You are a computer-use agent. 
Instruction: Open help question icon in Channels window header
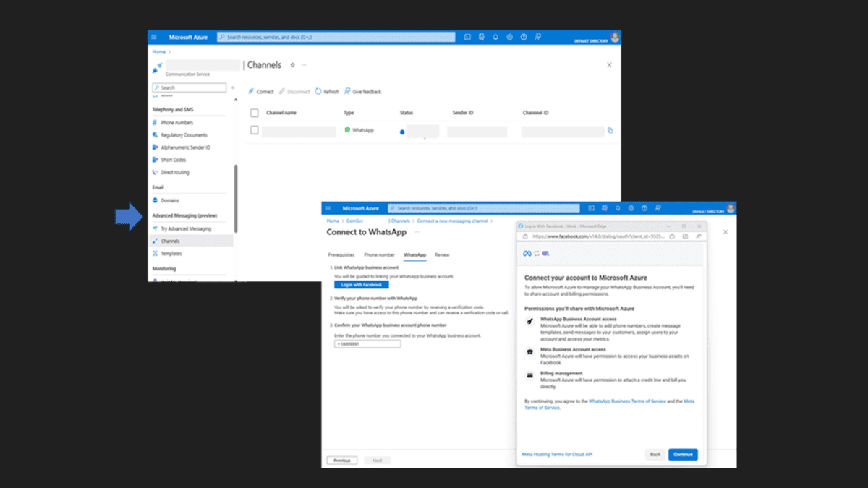(x=523, y=37)
